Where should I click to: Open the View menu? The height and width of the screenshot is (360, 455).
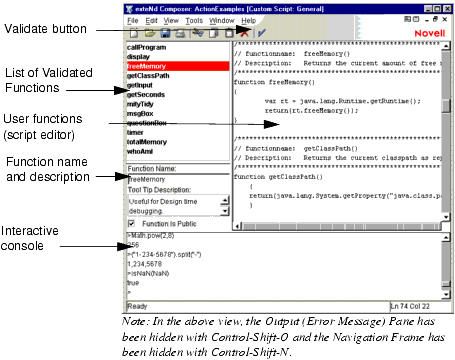[171, 21]
